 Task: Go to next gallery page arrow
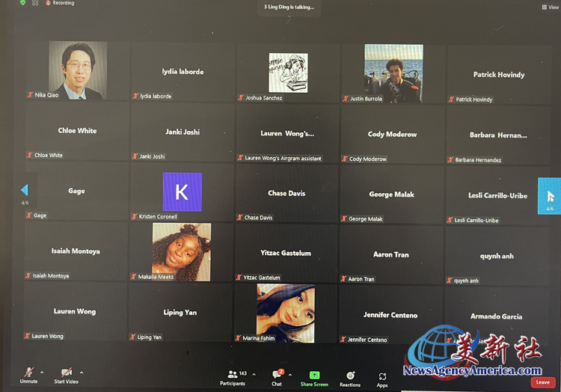(x=550, y=196)
